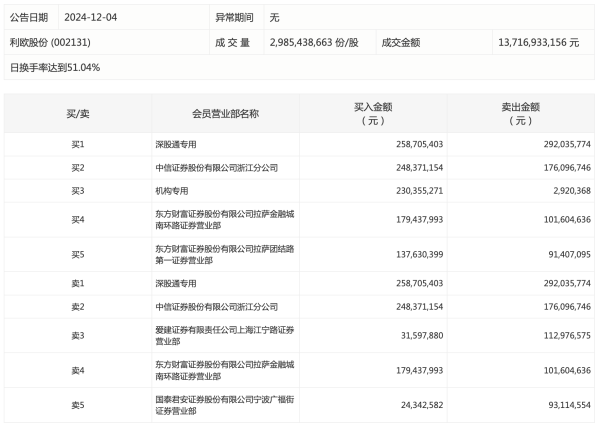
Task: Select the 卖5 row label
Action: [78, 405]
